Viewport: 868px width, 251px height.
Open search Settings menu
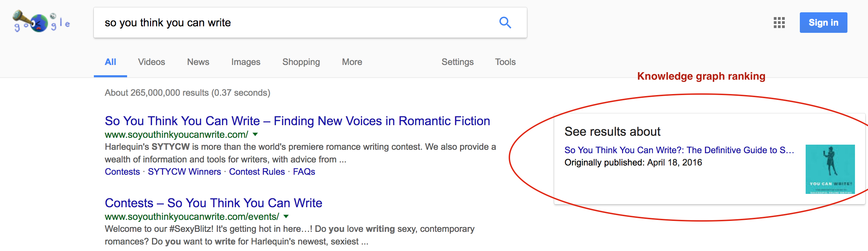tap(457, 62)
